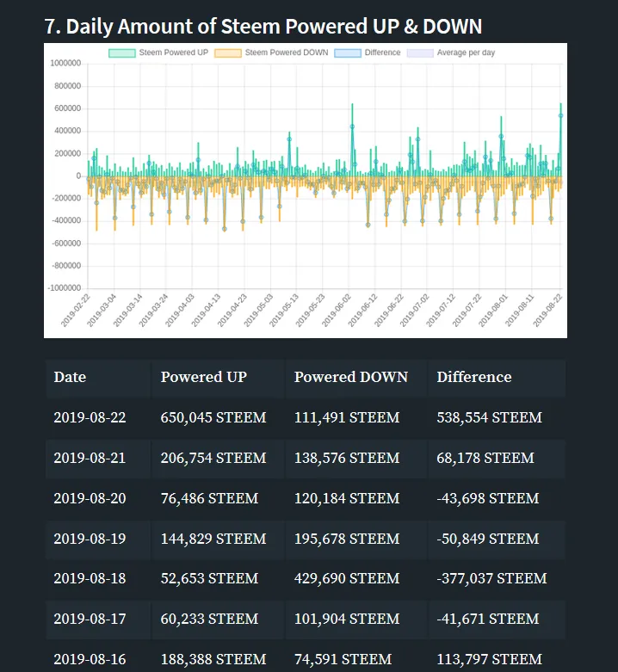Click the 206,754 STEEM value
Viewport: 618px width, 672px height.
click(x=213, y=458)
